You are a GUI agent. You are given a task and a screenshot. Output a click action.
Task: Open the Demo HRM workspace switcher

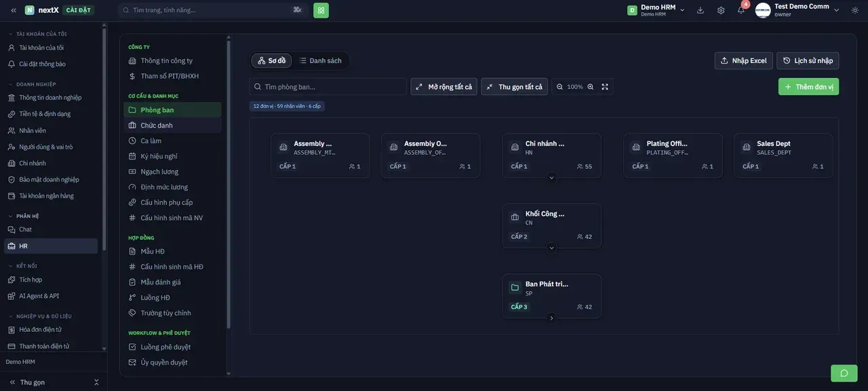[656, 10]
